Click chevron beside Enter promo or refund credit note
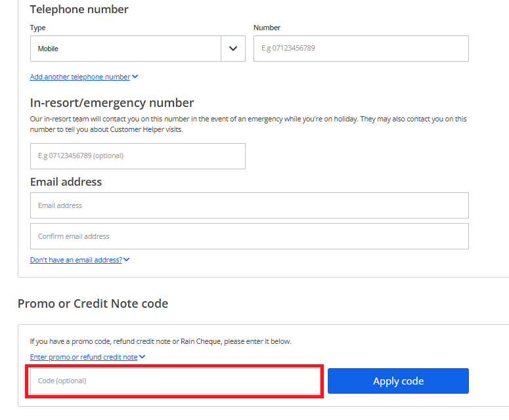This screenshot has width=509, height=420. pyautogui.click(x=142, y=357)
